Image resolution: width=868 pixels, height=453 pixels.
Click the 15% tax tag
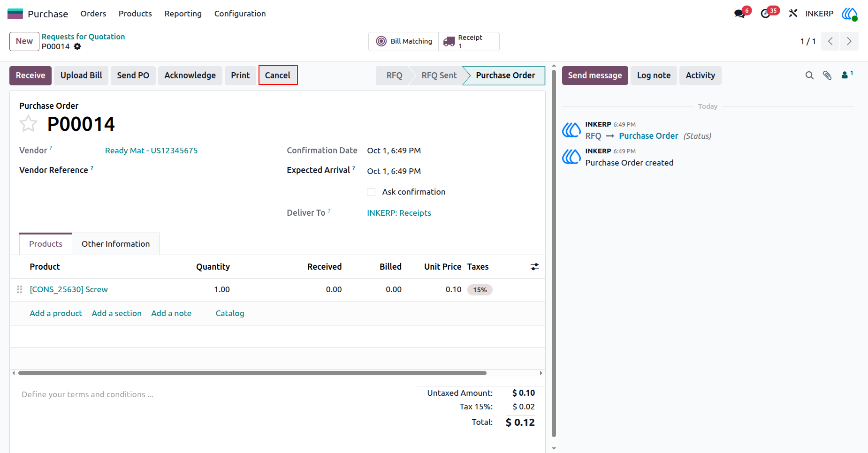[x=480, y=290]
